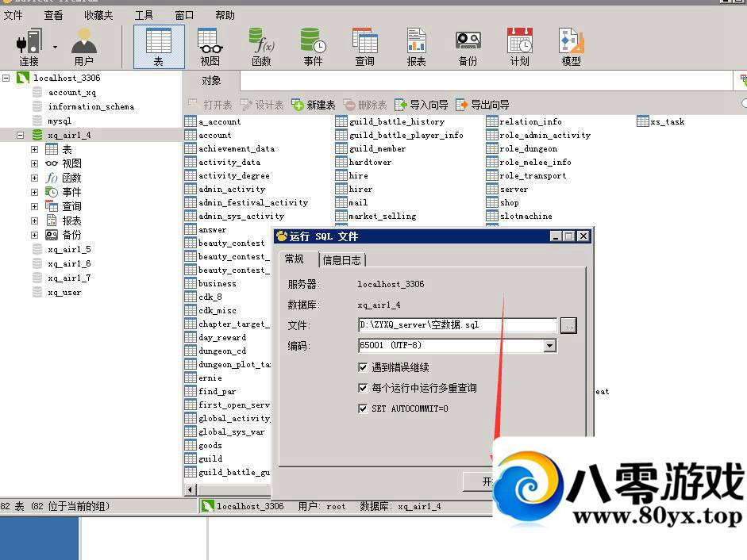
Task: Click the 连接 (Connection) toolbar icon
Action: 29,47
